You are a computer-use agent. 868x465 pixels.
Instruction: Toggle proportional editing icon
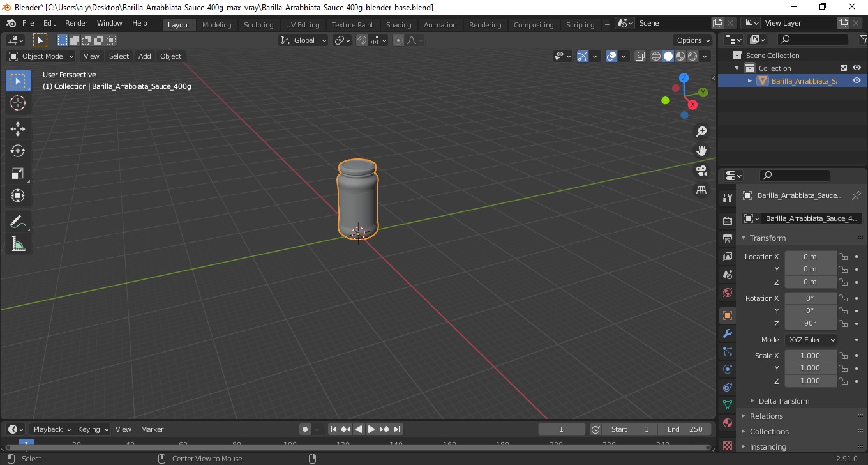[398, 40]
